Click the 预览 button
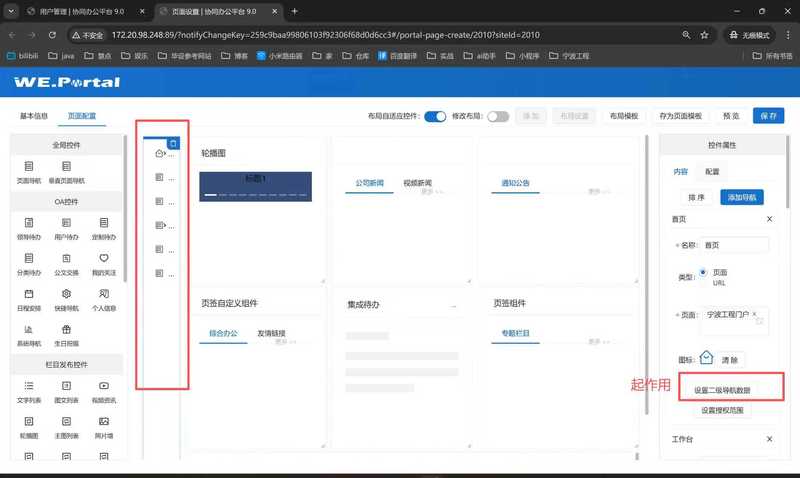Screen dimensions: 800x478 (x=731, y=116)
